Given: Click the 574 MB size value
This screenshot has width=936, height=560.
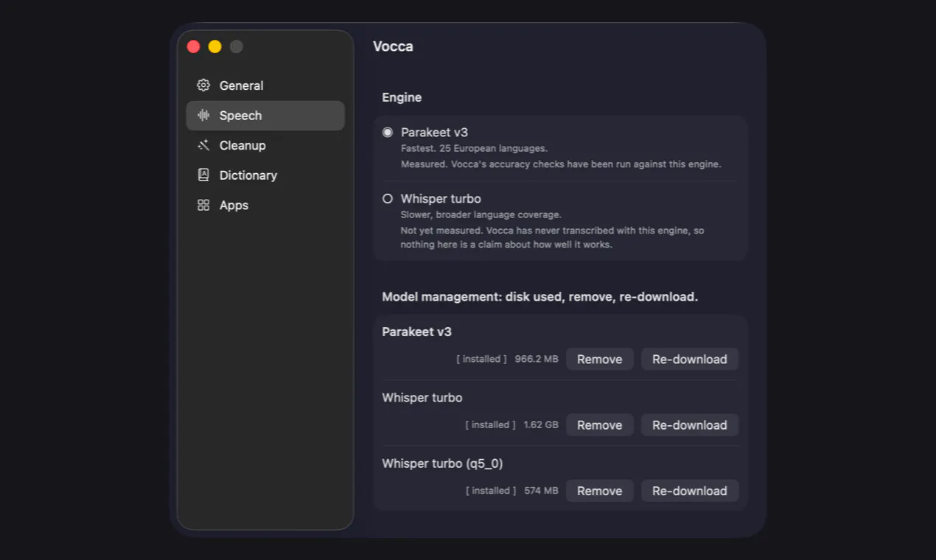Looking at the screenshot, I should pos(541,491).
